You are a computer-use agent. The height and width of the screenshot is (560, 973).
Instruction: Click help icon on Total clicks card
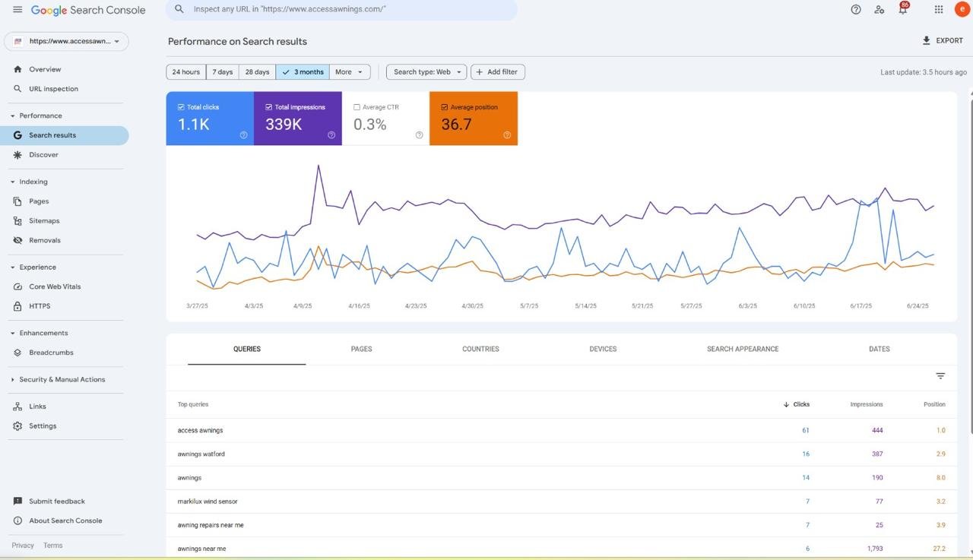tap(243, 135)
